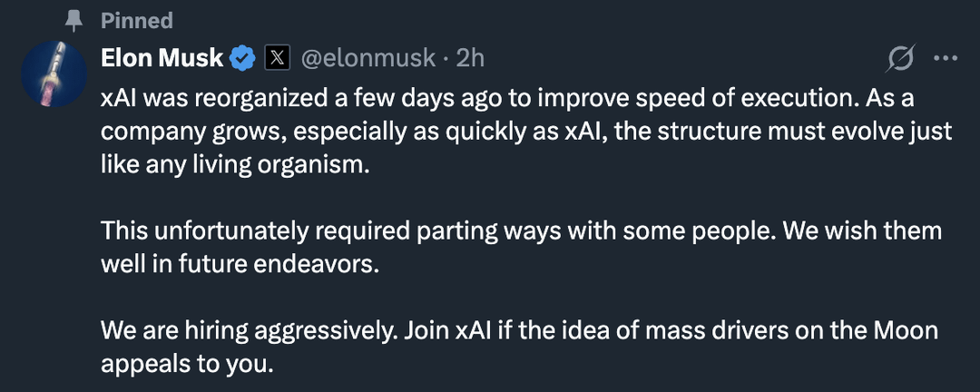The height and width of the screenshot is (392, 980).
Task: Click the X affiliation badge
Action: coord(277,59)
